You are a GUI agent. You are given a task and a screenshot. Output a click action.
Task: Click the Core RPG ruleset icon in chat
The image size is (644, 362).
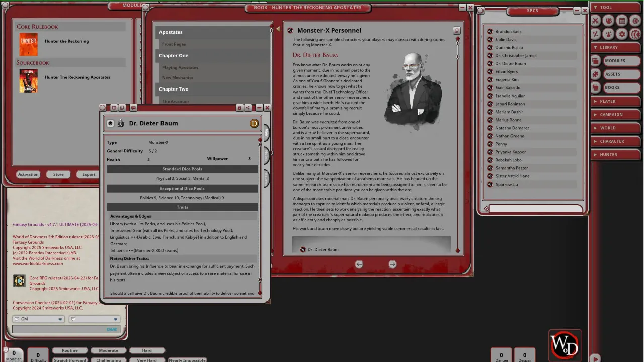coord(19,281)
